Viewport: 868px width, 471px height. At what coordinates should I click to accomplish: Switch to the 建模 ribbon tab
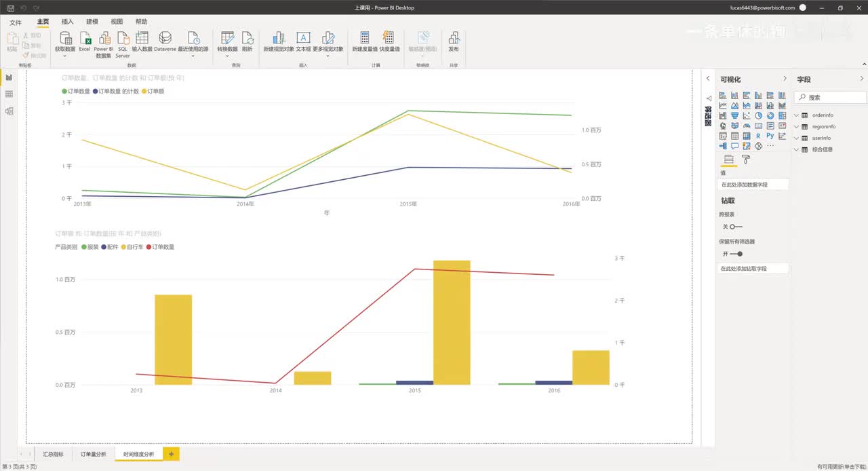[92, 22]
